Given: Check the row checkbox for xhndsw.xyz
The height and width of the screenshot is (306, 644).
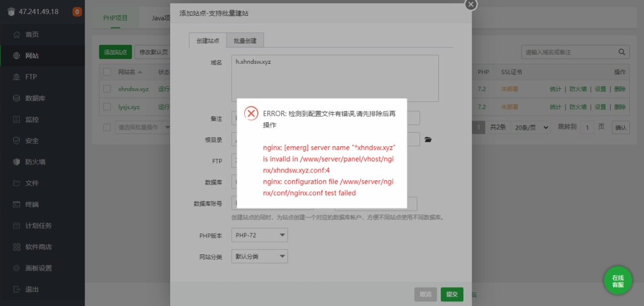Looking at the screenshot, I should click(x=107, y=89).
